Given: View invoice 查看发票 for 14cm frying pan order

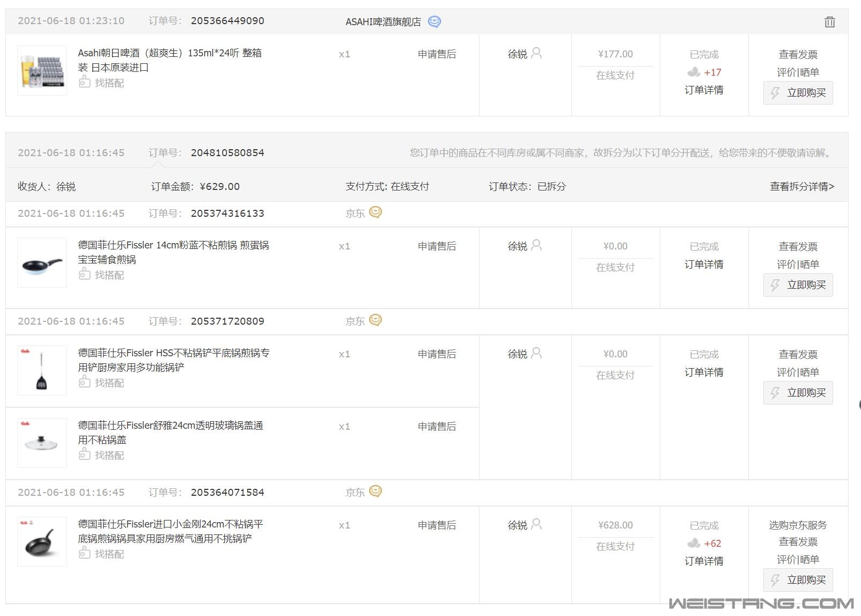Looking at the screenshot, I should pos(798,247).
